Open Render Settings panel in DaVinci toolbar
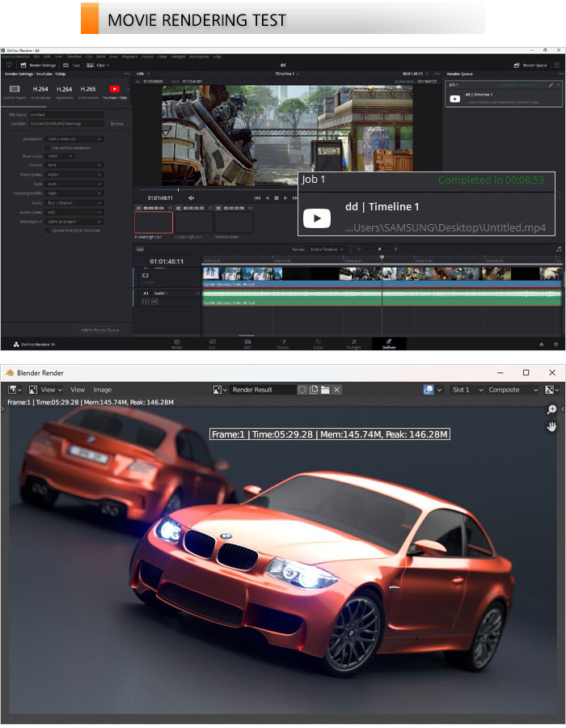The width and height of the screenshot is (566, 728). tap(38, 66)
